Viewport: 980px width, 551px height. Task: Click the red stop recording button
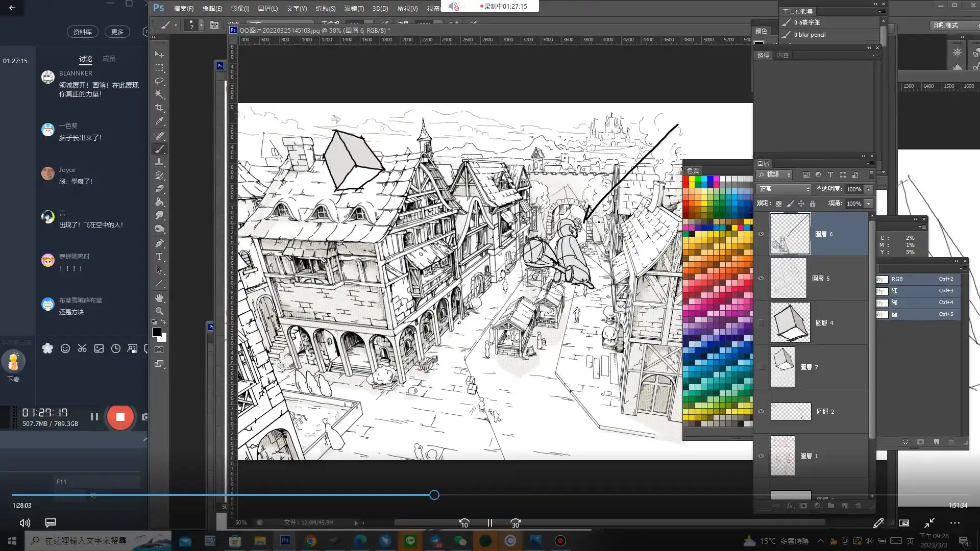[120, 417]
